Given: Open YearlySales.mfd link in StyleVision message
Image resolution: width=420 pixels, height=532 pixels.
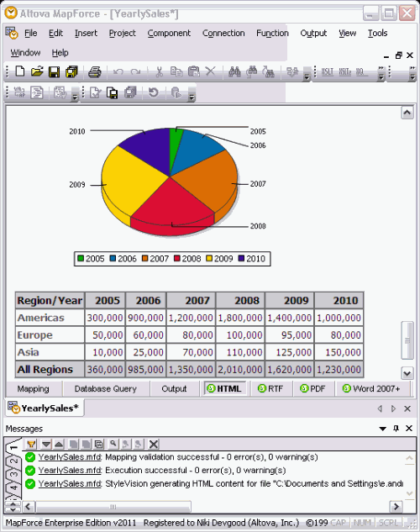Looking at the screenshot, I should (70, 483).
